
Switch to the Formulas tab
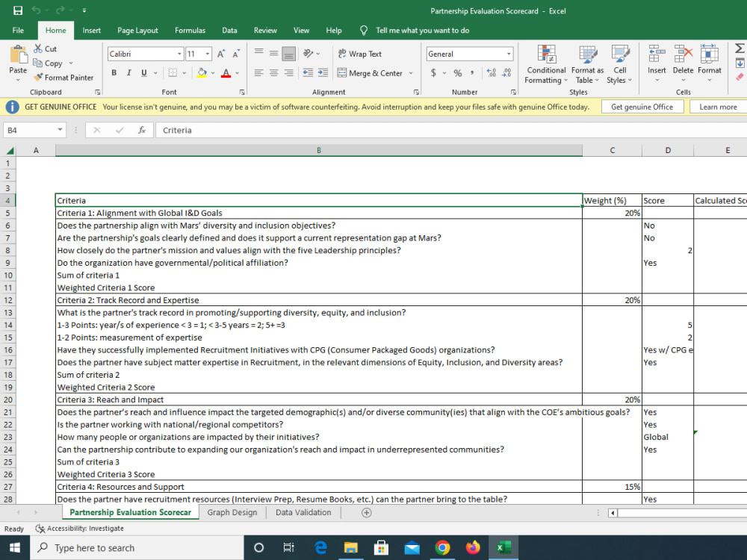(x=190, y=30)
